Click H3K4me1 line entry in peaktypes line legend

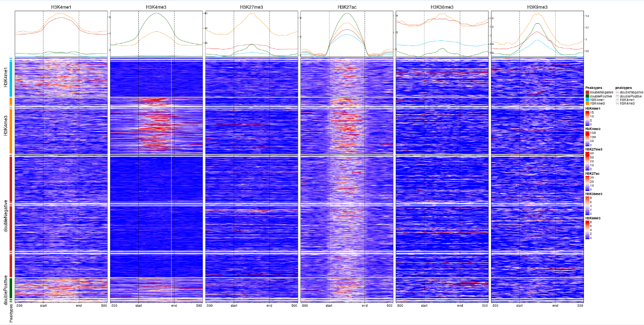(x=625, y=100)
